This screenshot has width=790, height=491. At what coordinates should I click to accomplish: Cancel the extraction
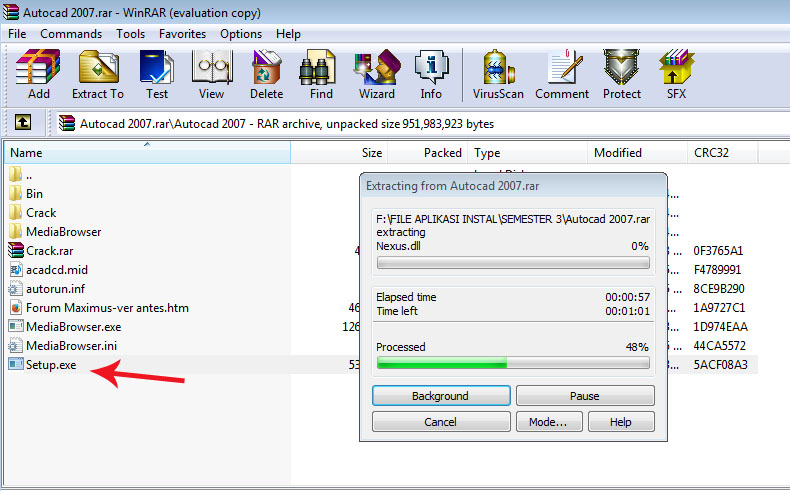pos(441,422)
